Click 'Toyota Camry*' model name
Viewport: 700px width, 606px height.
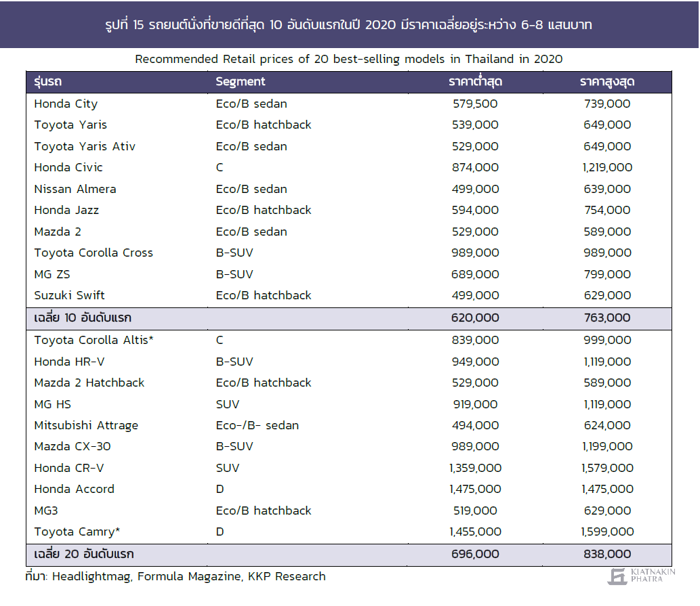pos(77,532)
